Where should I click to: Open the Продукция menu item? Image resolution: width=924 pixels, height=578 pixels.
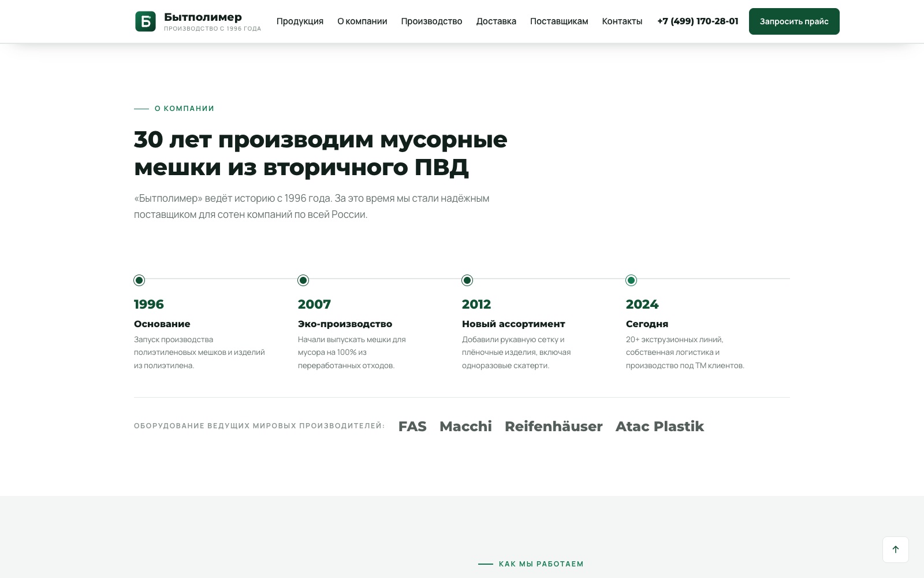[300, 21]
